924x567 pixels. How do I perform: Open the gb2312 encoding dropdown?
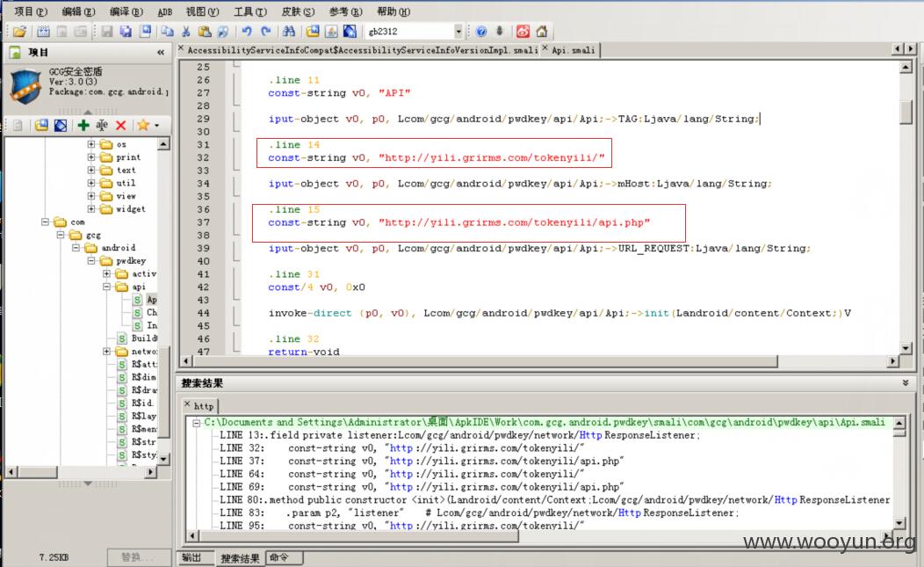[x=458, y=32]
